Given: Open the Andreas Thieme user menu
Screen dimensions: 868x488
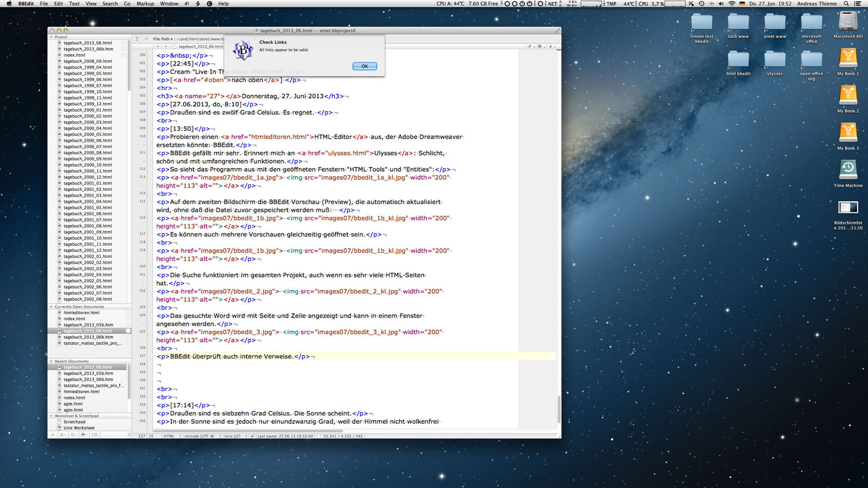Looking at the screenshot, I should pyautogui.click(x=816, y=3).
